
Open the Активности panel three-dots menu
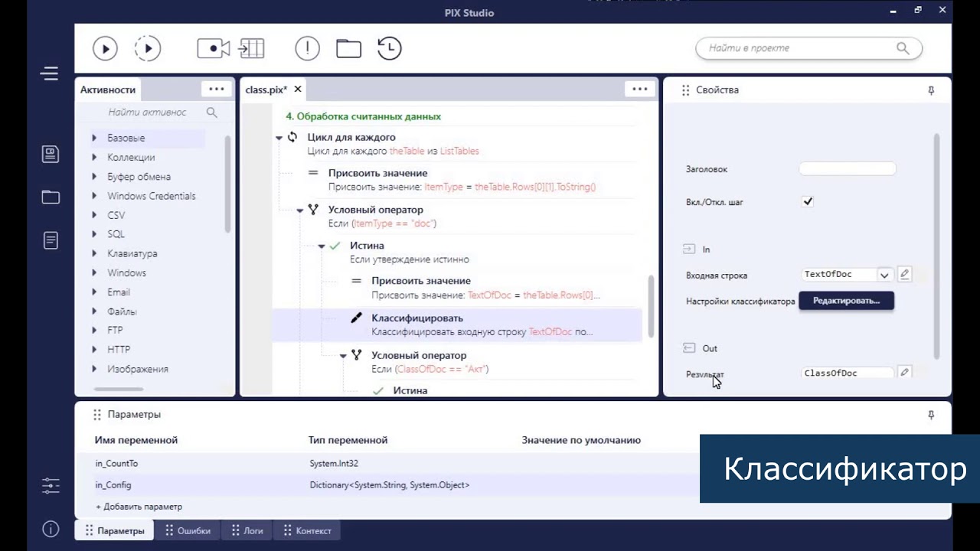click(217, 89)
